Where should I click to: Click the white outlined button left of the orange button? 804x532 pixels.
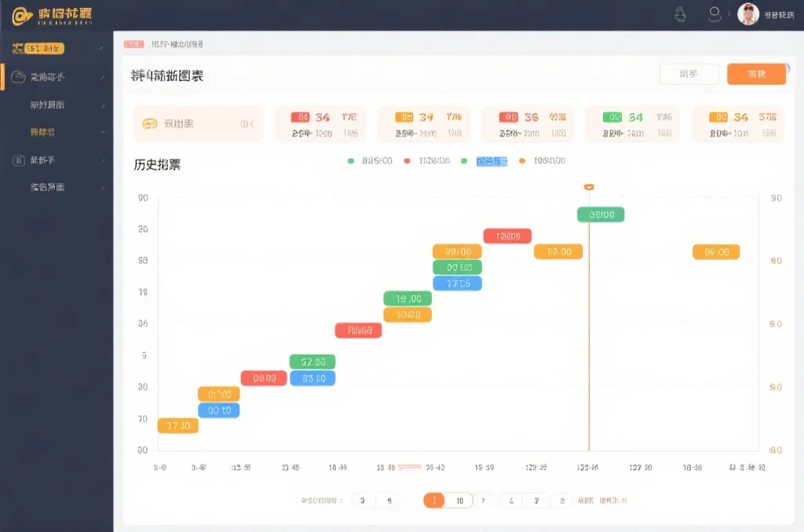pos(689,74)
